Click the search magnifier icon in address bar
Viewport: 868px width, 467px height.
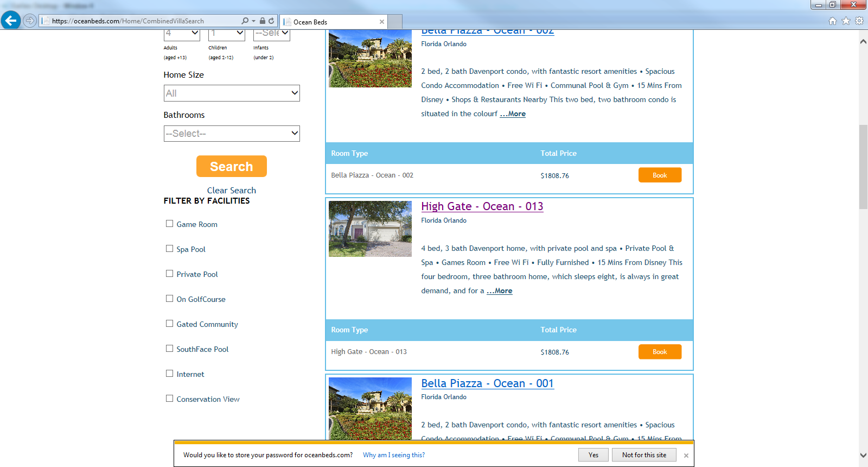coord(245,21)
